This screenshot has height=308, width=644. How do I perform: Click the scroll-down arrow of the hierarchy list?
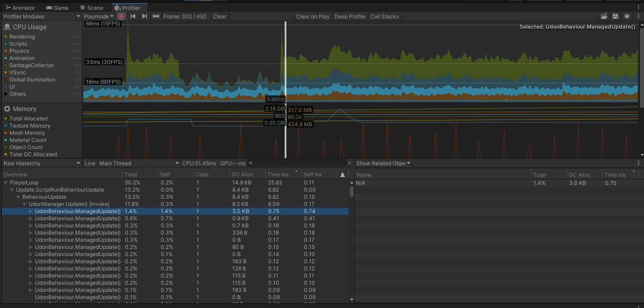[x=352, y=299]
